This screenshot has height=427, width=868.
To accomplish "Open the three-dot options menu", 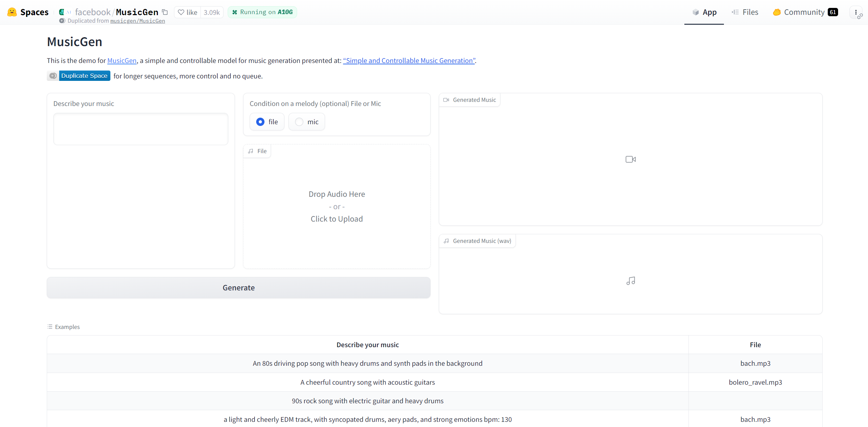I will (x=856, y=12).
